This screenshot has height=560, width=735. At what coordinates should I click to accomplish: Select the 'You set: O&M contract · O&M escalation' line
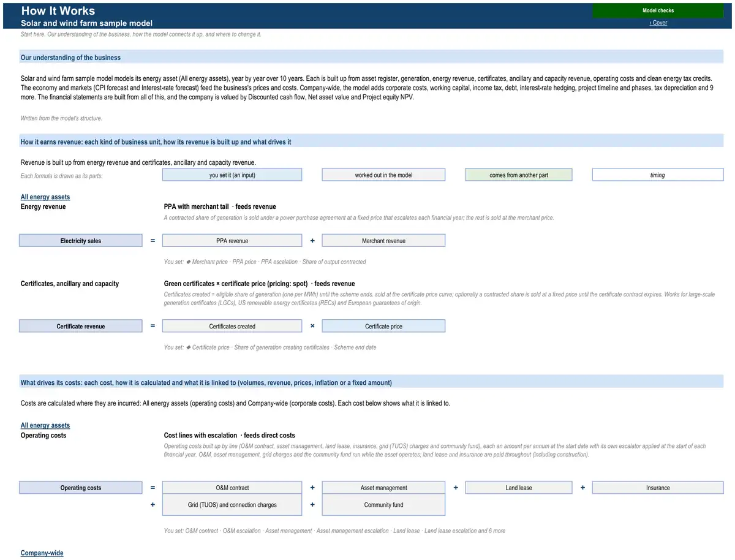click(x=334, y=531)
